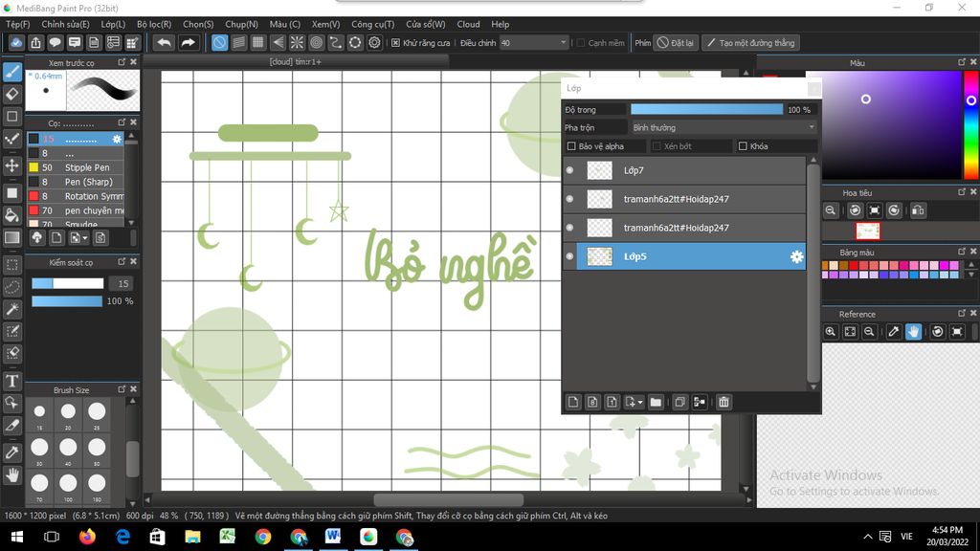
Task: Enable the curve snap
Action: [336, 42]
